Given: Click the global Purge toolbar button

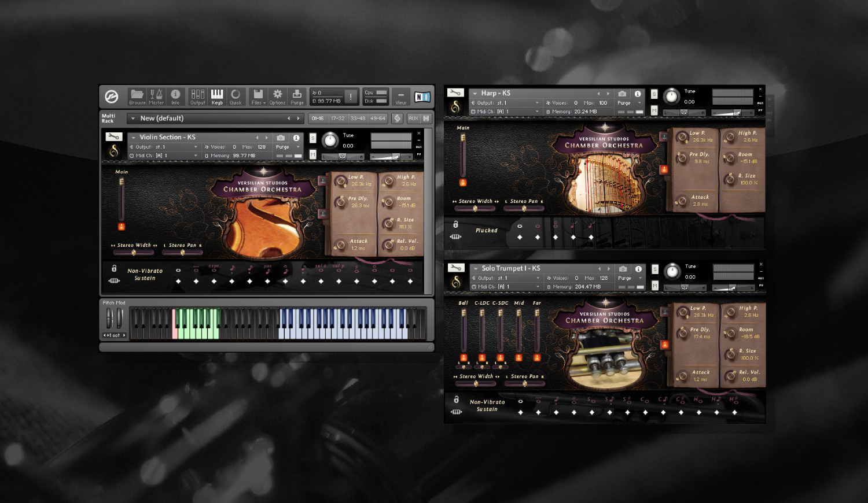Looking at the screenshot, I should (297, 97).
